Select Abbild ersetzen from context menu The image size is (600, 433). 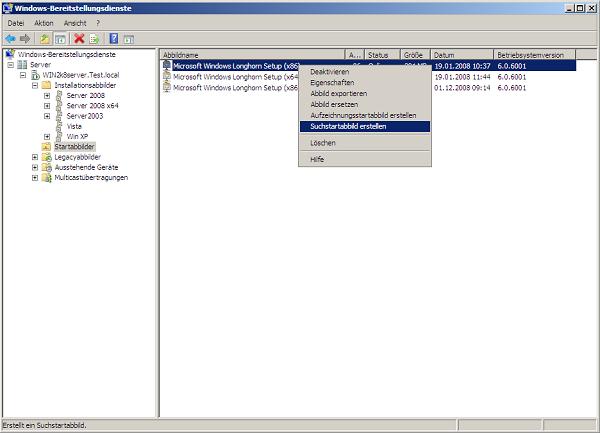[365, 104]
